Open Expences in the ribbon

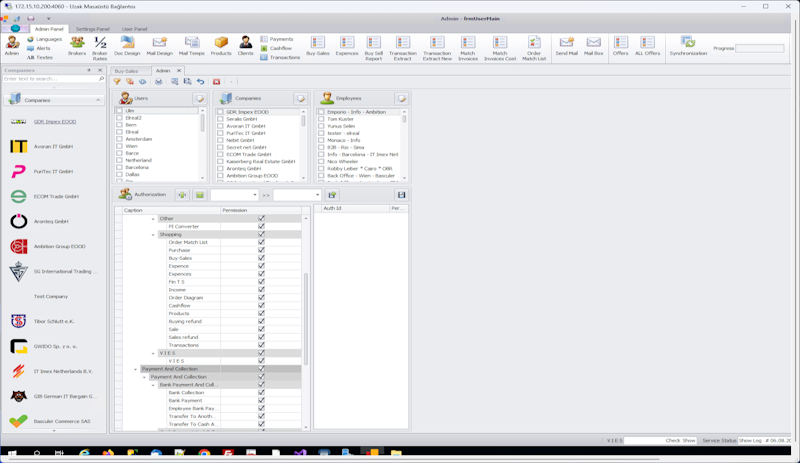[347, 45]
